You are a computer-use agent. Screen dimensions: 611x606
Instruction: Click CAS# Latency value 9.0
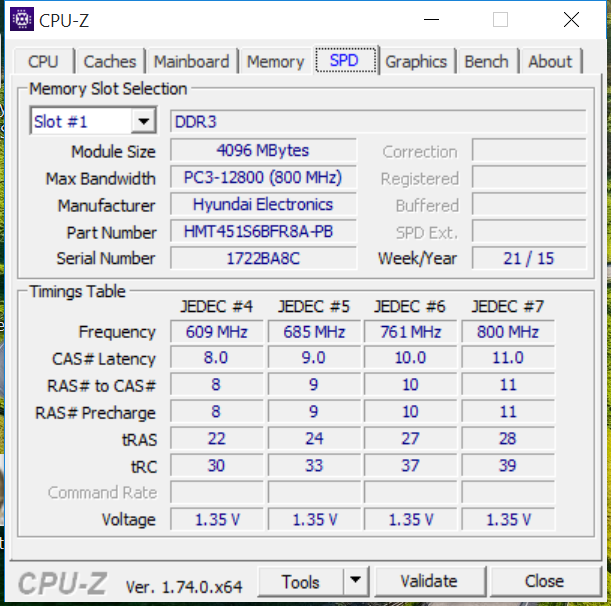click(x=314, y=357)
